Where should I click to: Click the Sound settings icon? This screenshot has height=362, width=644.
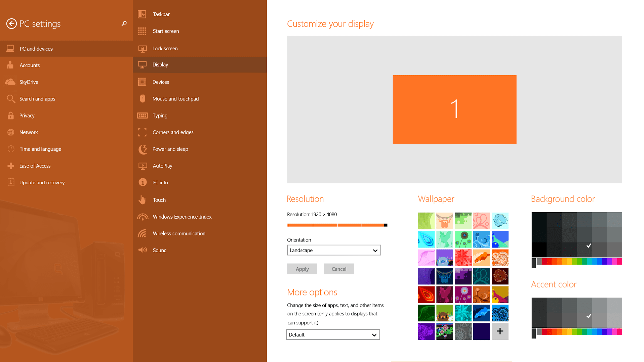[142, 250]
